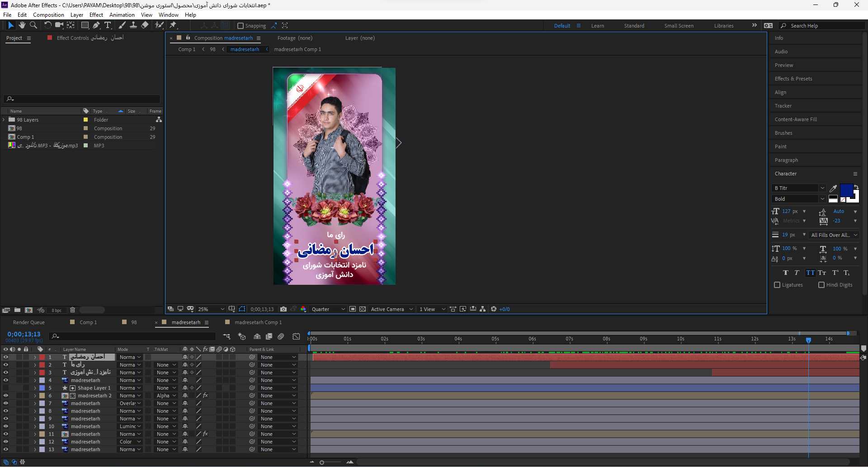Image resolution: width=868 pixels, height=467 pixels.
Task: Select the Rectangle shape tool
Action: point(85,25)
